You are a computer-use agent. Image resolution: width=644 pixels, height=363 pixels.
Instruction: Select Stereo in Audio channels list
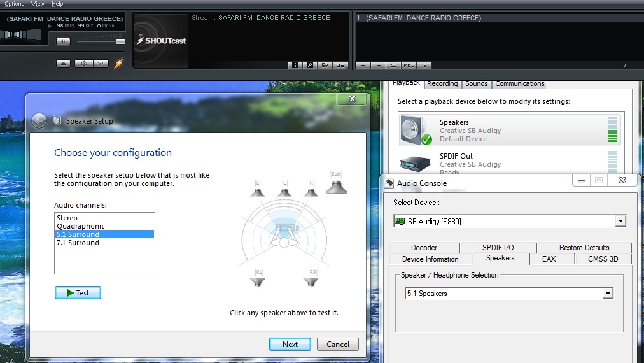(x=104, y=218)
